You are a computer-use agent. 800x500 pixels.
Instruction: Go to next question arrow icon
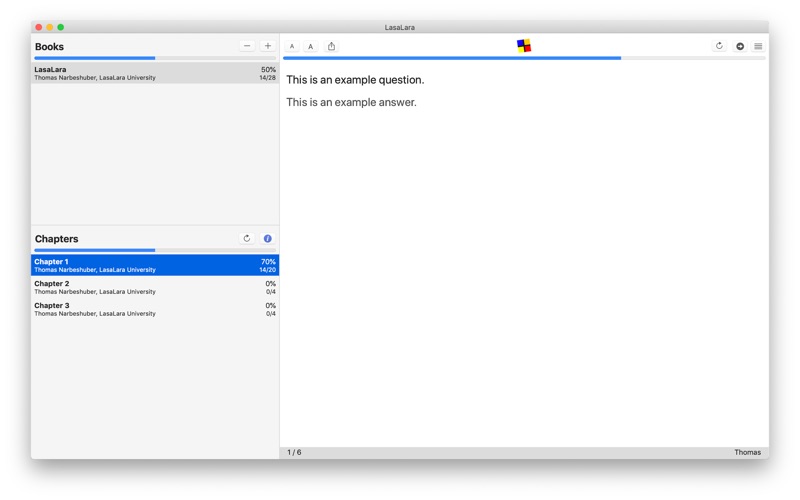[x=739, y=46]
